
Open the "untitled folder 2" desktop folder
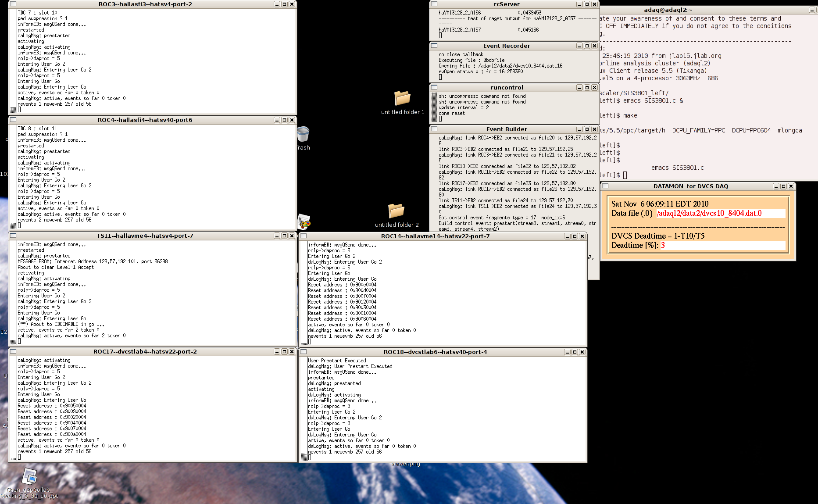pos(396,211)
